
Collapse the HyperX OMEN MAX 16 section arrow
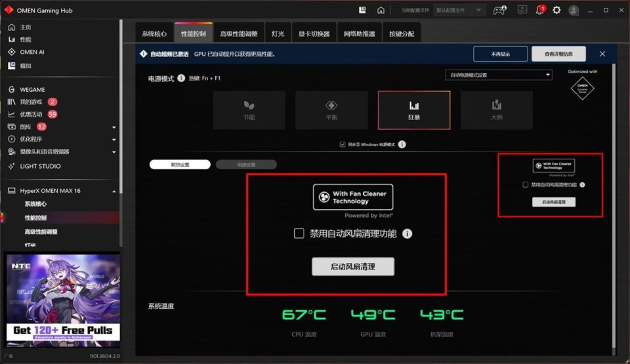click(x=114, y=192)
